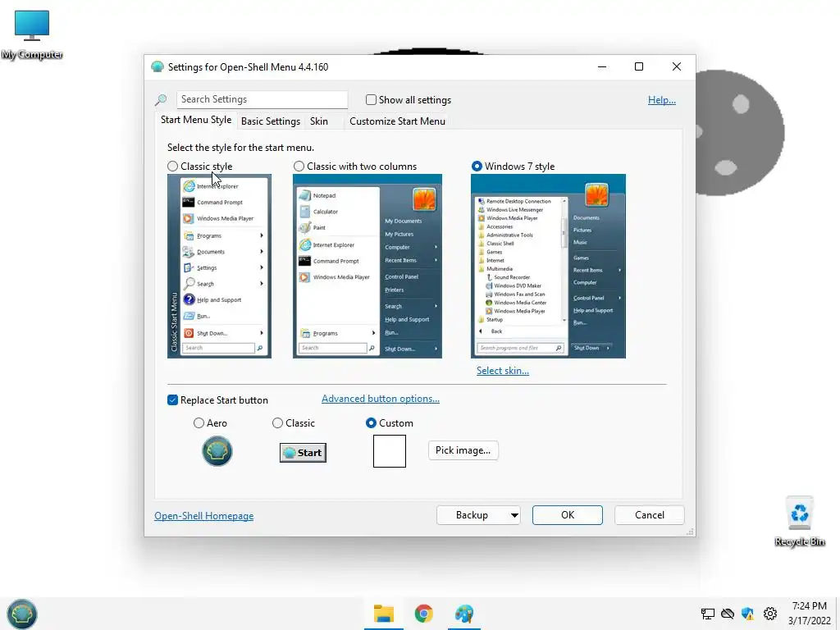Switch to Start Menu Style tab
The width and height of the screenshot is (840, 630).
click(x=196, y=120)
